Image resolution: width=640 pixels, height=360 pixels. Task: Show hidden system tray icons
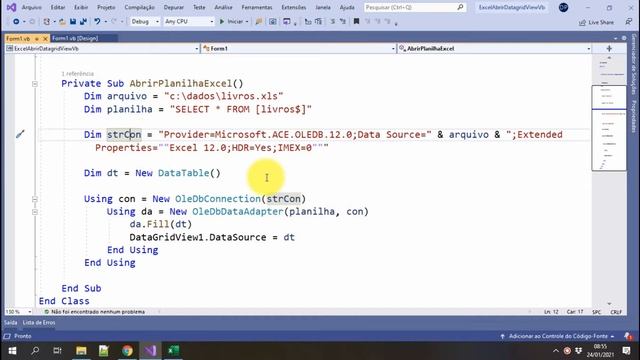[x=556, y=351]
